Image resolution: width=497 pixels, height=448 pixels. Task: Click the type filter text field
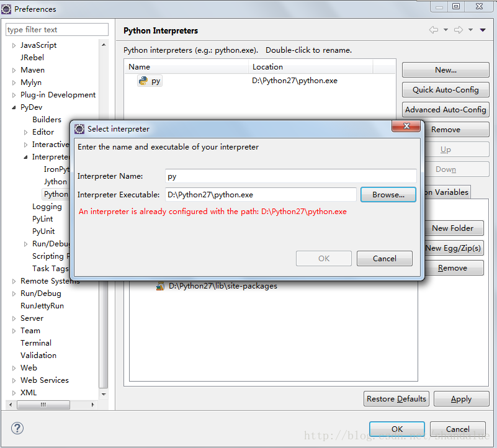pyautogui.click(x=57, y=30)
